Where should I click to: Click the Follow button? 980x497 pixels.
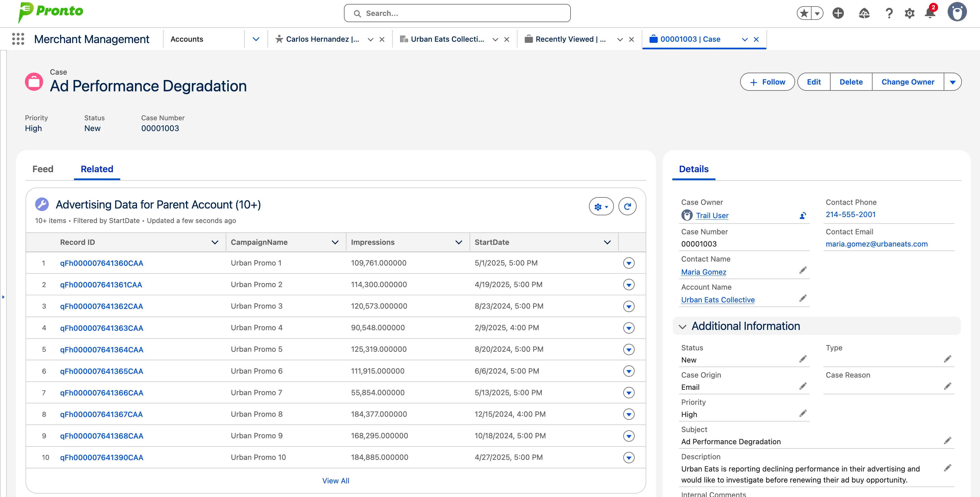point(767,82)
